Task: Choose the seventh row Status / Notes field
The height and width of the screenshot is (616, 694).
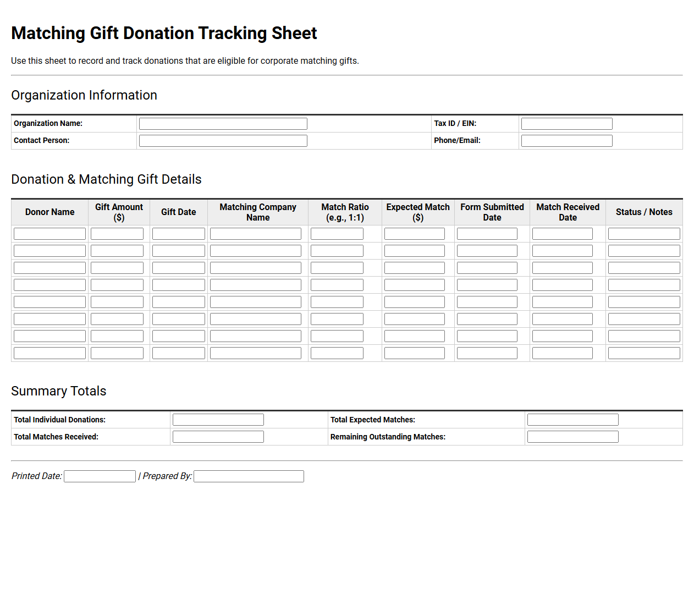Action: click(x=644, y=336)
